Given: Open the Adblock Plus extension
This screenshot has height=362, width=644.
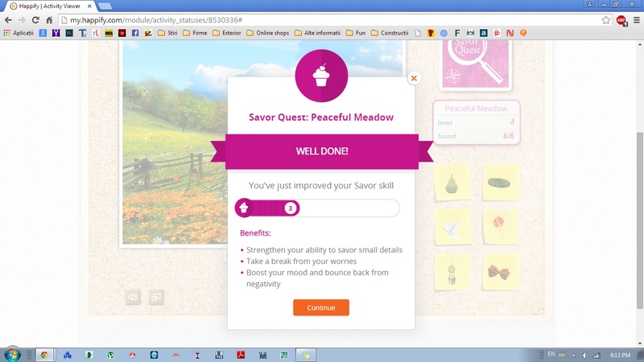Looking at the screenshot, I should coord(621,20).
